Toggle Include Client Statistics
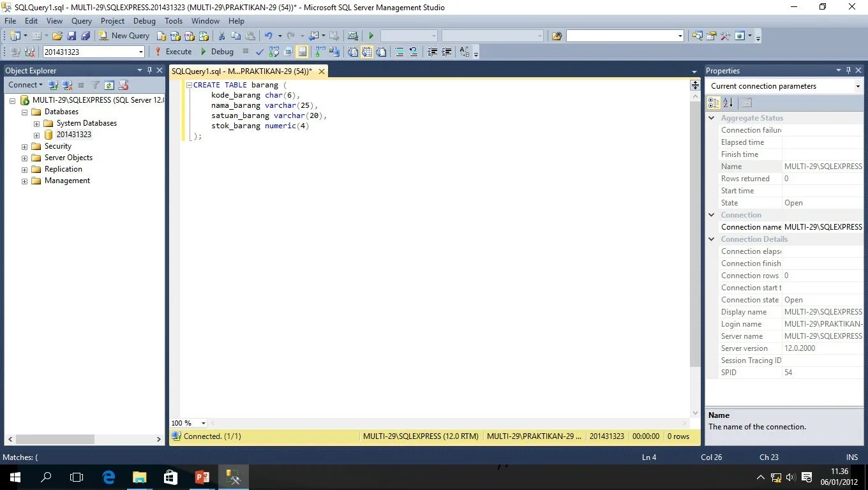 pyautogui.click(x=334, y=52)
